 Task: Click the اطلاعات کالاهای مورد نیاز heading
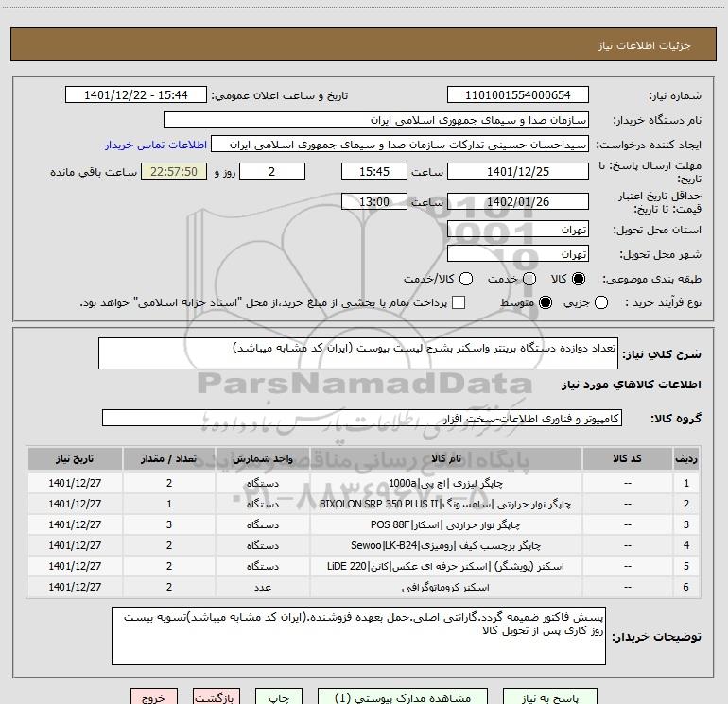pos(632,385)
